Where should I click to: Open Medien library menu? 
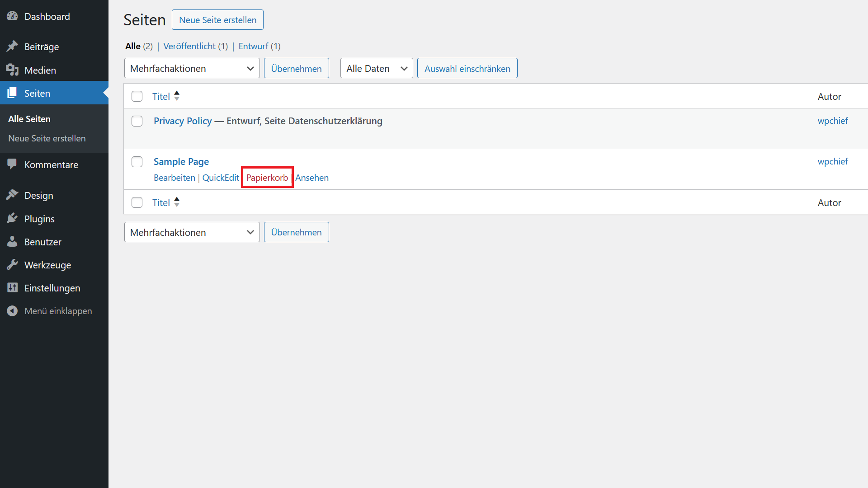[x=54, y=70]
